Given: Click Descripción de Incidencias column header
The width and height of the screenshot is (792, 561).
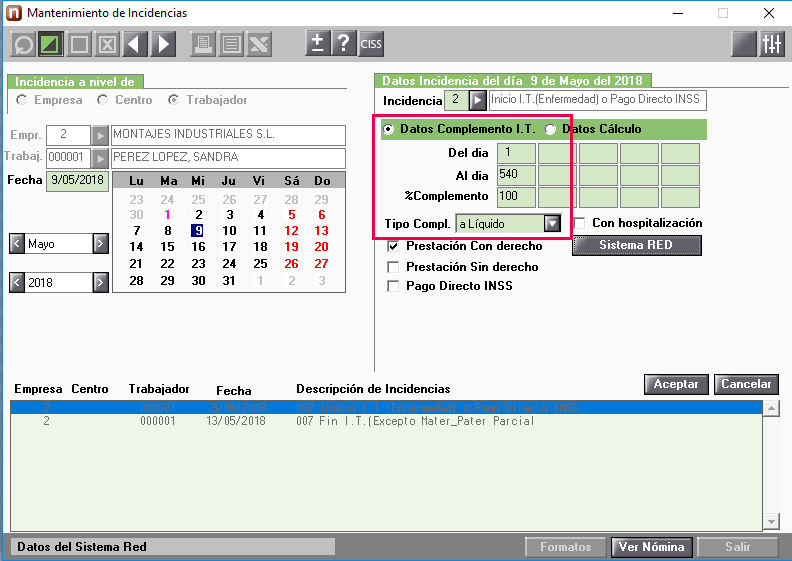Looking at the screenshot, I should (x=373, y=389).
